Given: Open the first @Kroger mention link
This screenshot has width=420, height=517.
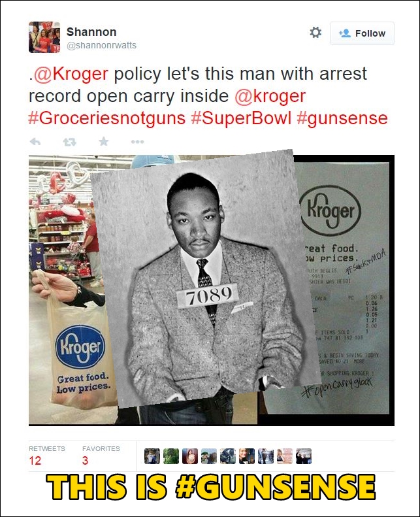Looking at the screenshot, I should (71, 73).
